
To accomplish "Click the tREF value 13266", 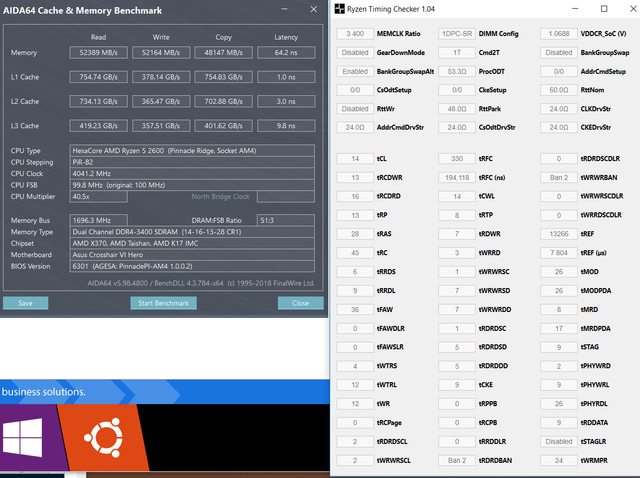I will point(559,234).
